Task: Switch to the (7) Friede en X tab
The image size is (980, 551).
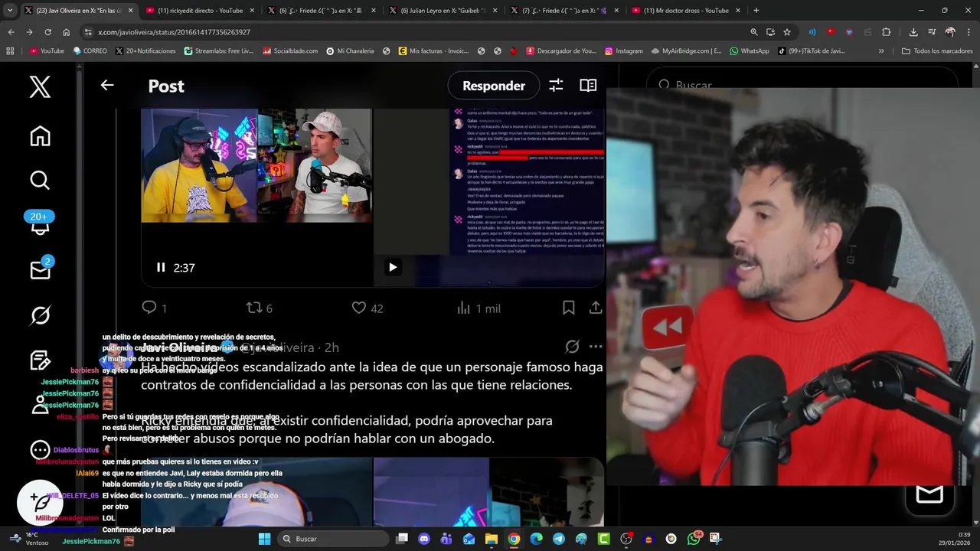Action: (564, 11)
